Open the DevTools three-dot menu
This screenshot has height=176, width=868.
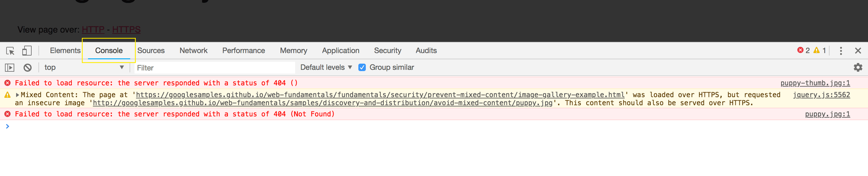[x=841, y=51]
